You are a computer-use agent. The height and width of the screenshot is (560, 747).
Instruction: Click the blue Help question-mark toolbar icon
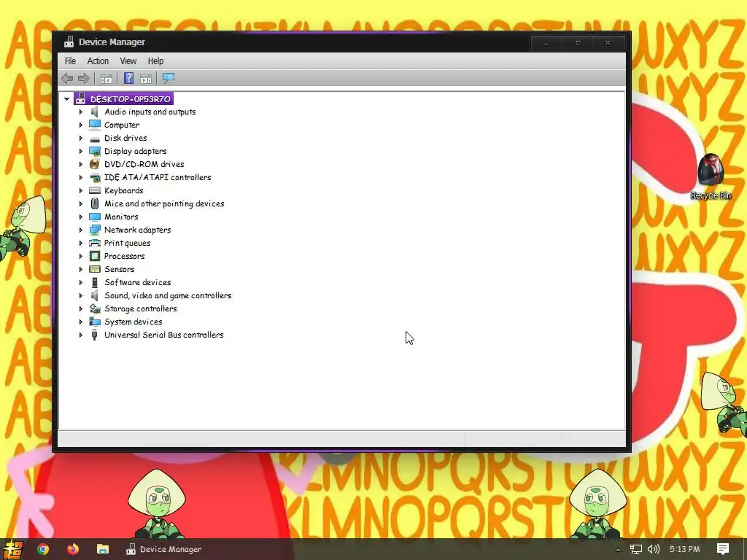(x=128, y=78)
